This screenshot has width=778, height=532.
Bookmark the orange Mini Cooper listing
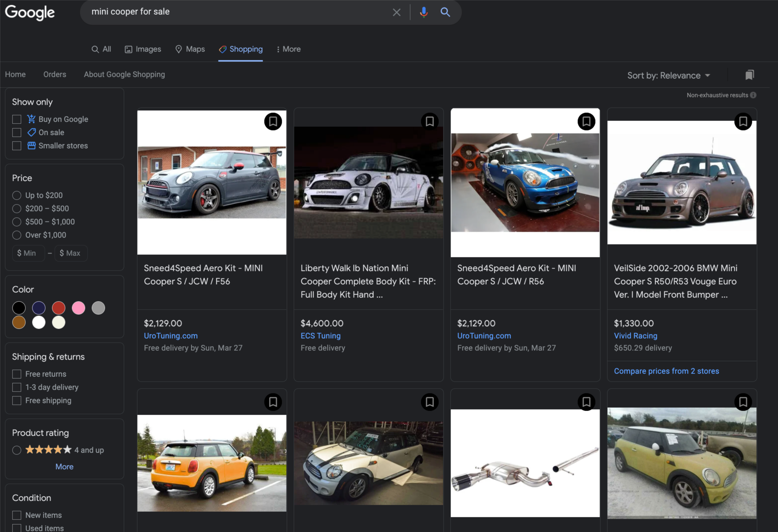coord(273,402)
